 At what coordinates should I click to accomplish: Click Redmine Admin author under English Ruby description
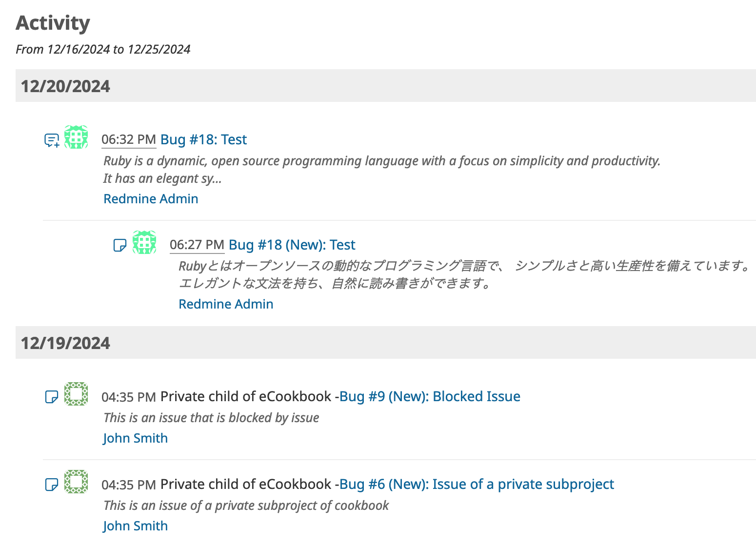tap(151, 199)
